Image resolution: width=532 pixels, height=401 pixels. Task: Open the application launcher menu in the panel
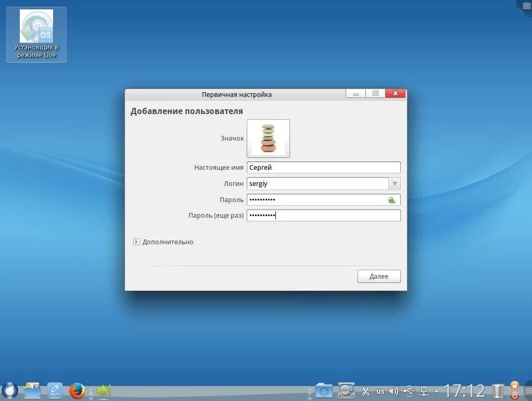(x=9, y=391)
